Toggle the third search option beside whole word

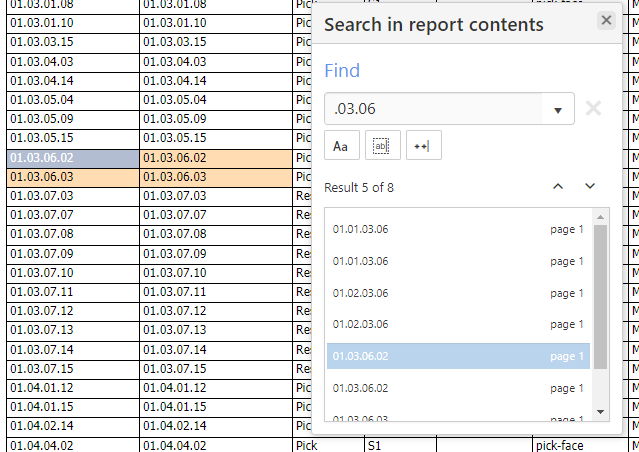[x=423, y=146]
